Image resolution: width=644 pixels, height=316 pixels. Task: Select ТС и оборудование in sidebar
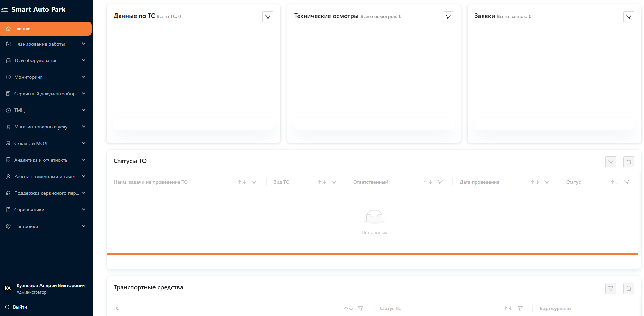36,60
